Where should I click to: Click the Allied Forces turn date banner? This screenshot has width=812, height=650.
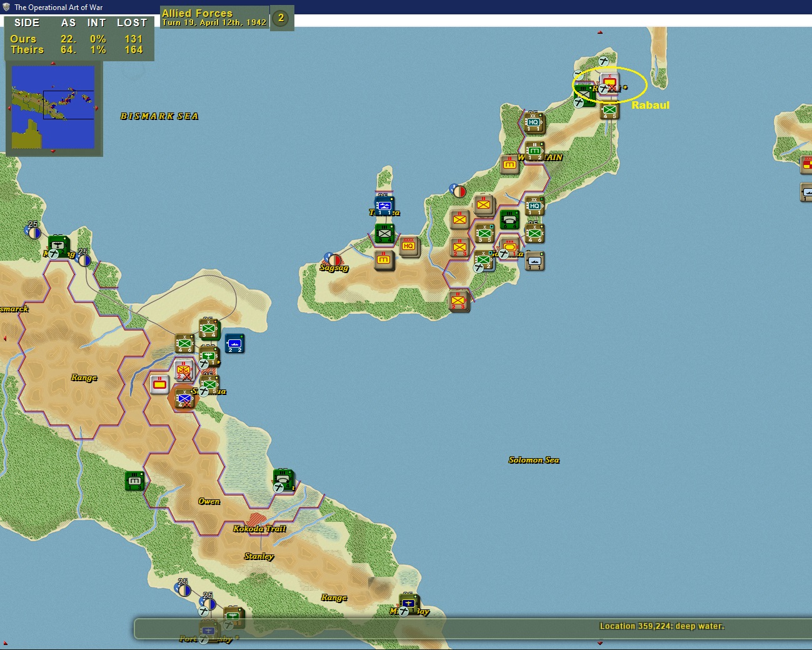(214, 17)
